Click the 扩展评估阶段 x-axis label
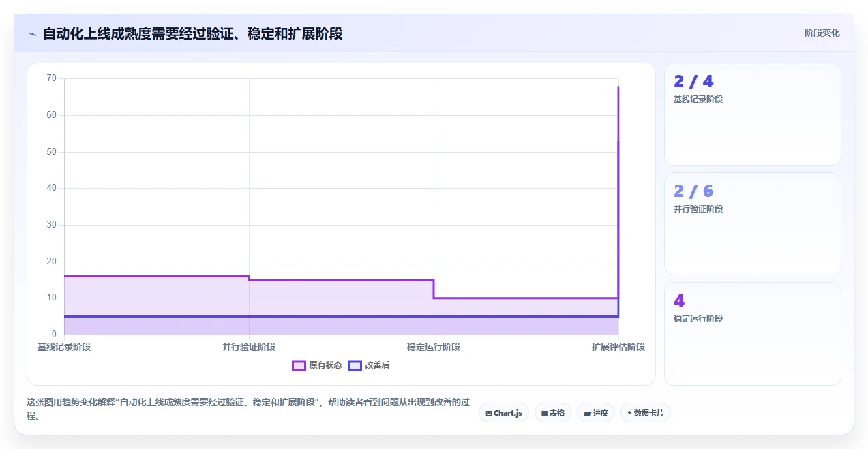Screen dimensions: 868x449 618,347
